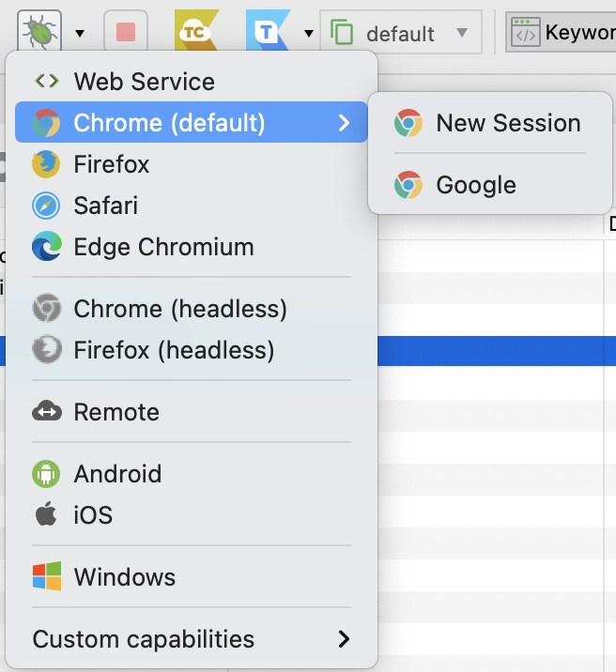Click the green Android robot icon

45,474
